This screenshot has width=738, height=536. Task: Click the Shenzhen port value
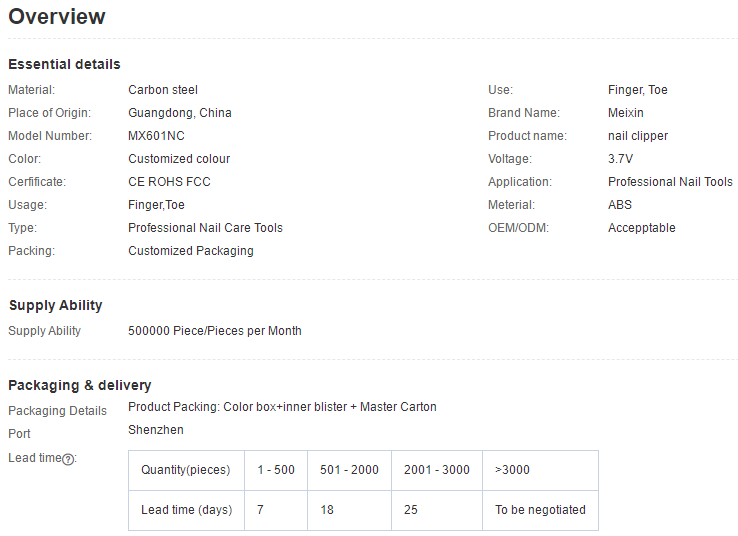pos(156,430)
